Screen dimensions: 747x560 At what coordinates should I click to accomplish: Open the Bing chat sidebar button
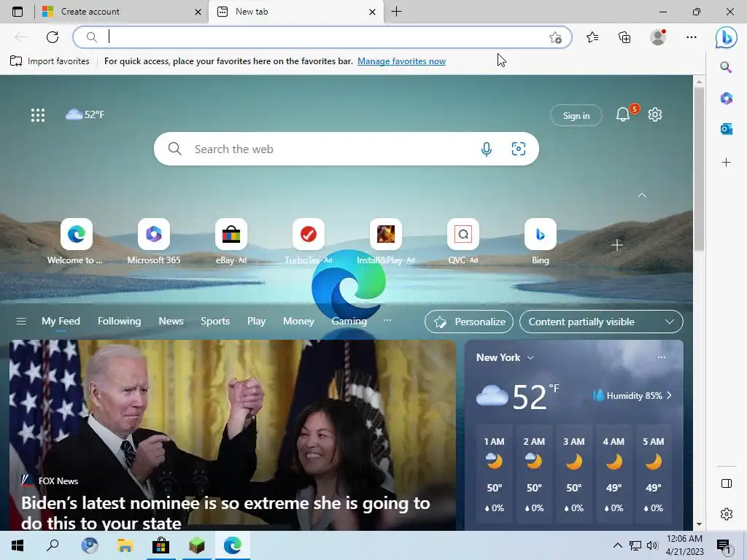(726, 37)
